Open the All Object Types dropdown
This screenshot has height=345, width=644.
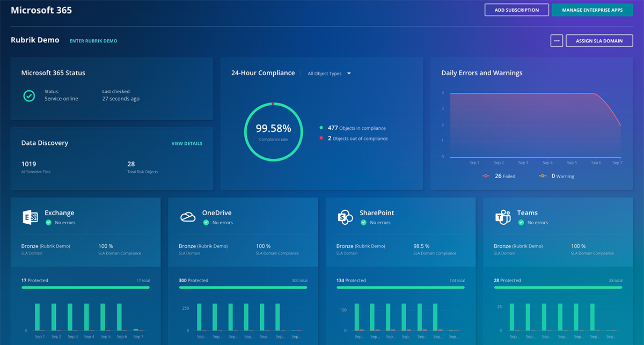point(329,74)
